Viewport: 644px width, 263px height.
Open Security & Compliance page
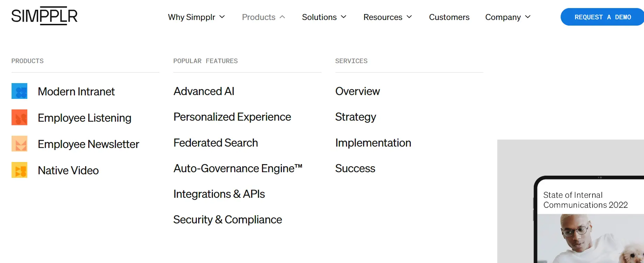click(x=228, y=220)
